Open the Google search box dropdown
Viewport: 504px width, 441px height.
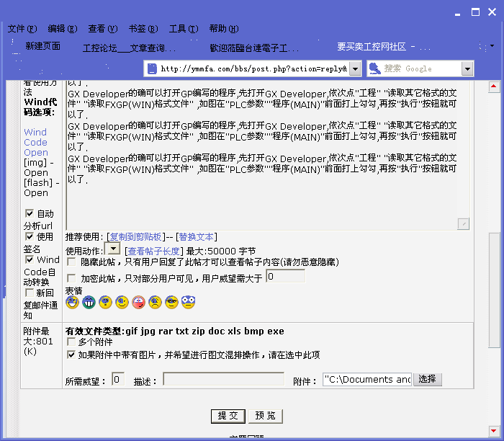pyautogui.click(x=467, y=68)
